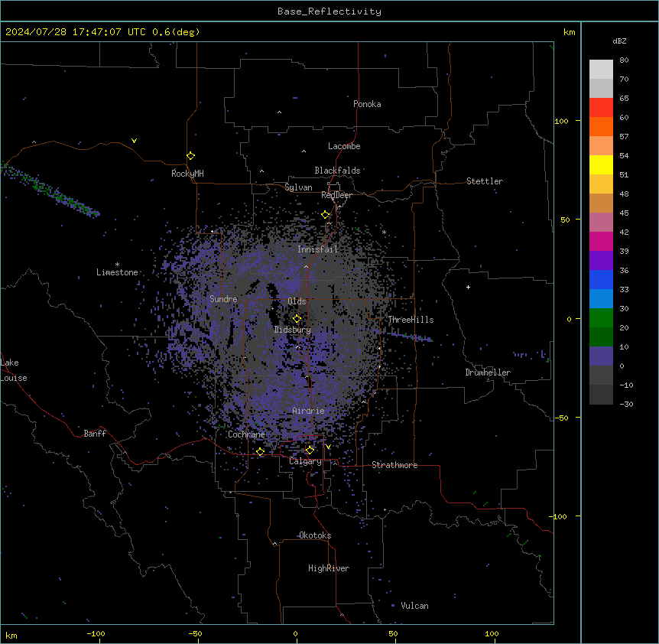
Task: Click the ThreeHills label
Action: (411, 320)
